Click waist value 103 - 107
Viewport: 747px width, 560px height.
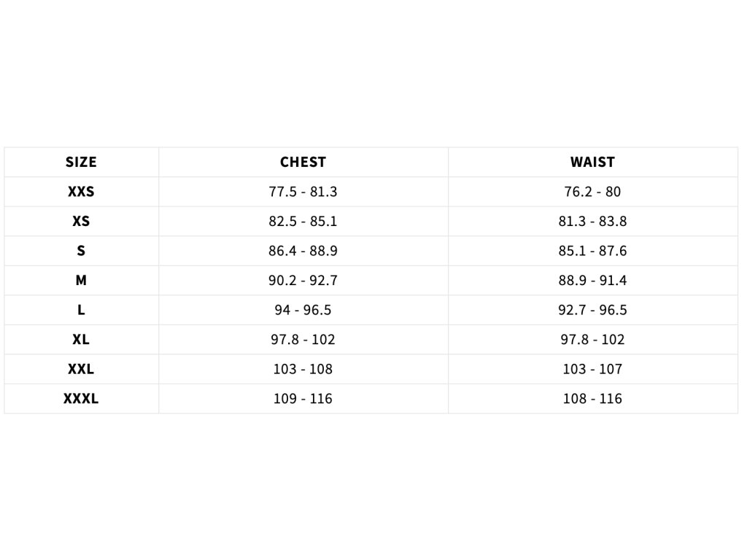click(x=592, y=368)
